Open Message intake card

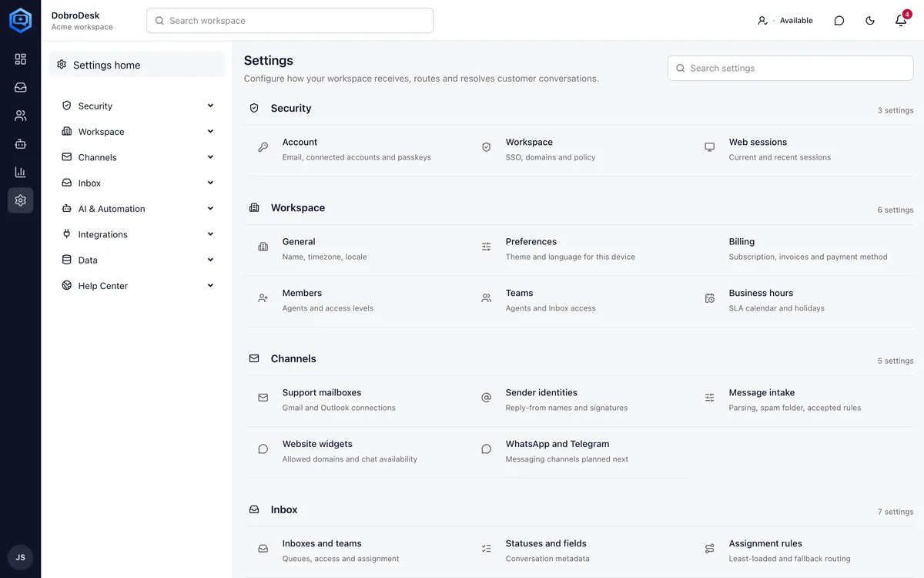[802, 400]
